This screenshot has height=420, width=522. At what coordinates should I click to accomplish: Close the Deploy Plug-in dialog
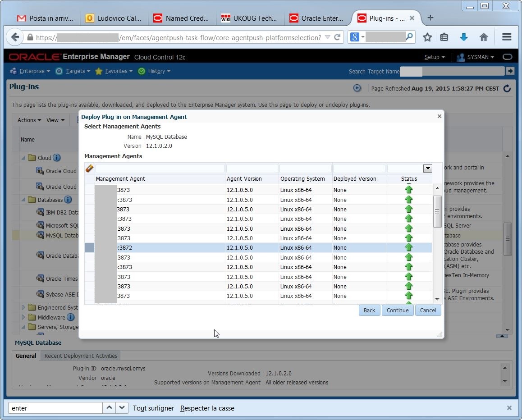pyautogui.click(x=439, y=116)
